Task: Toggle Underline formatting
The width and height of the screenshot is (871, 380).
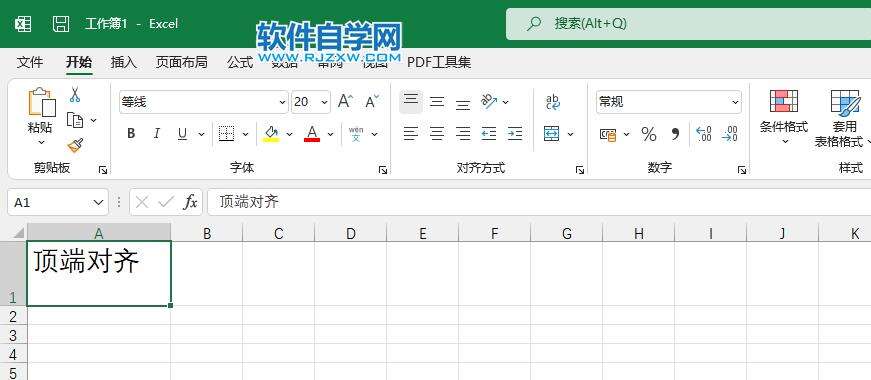Action: 182,134
